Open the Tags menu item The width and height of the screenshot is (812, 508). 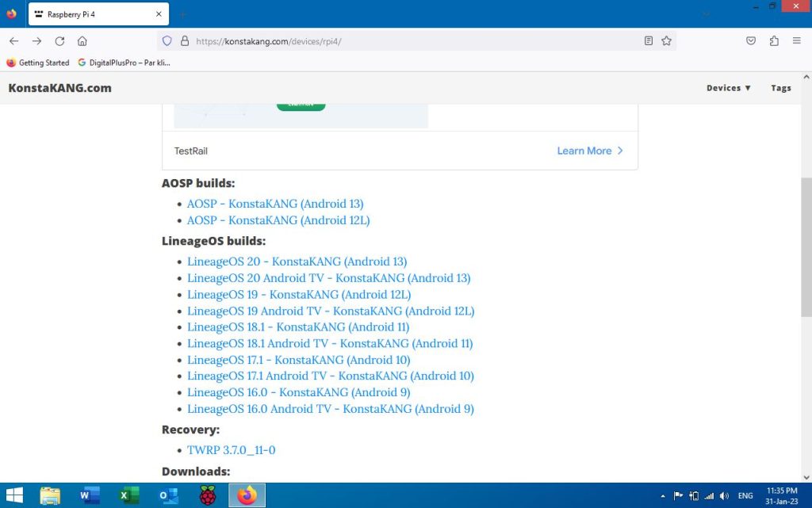point(780,88)
